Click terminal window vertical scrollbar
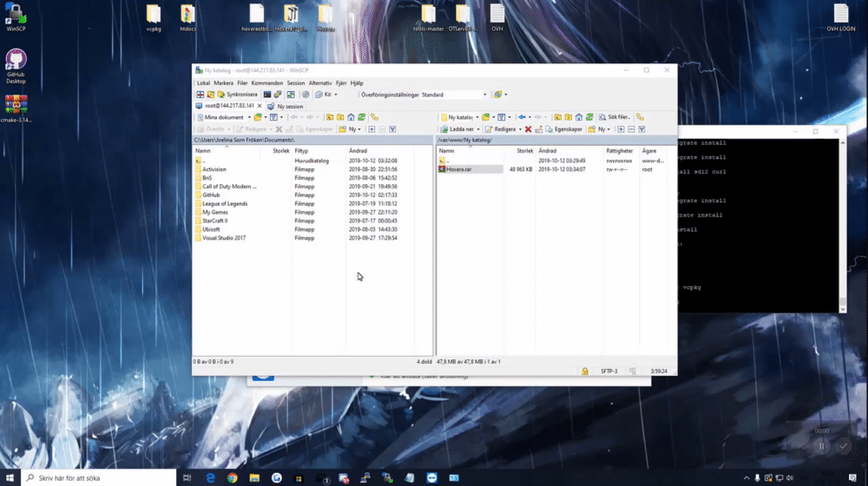The image size is (868, 486). (x=843, y=226)
